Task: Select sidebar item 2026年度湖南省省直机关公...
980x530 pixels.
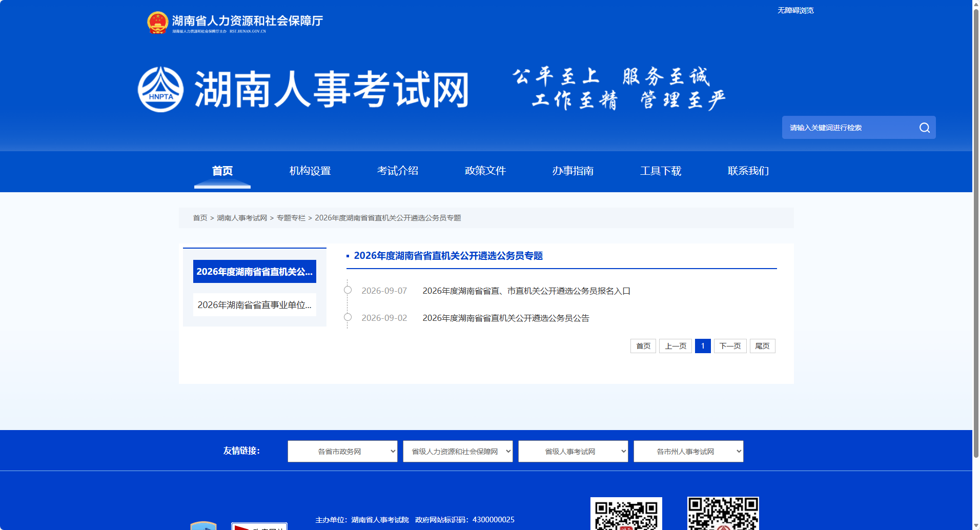Action: click(255, 272)
